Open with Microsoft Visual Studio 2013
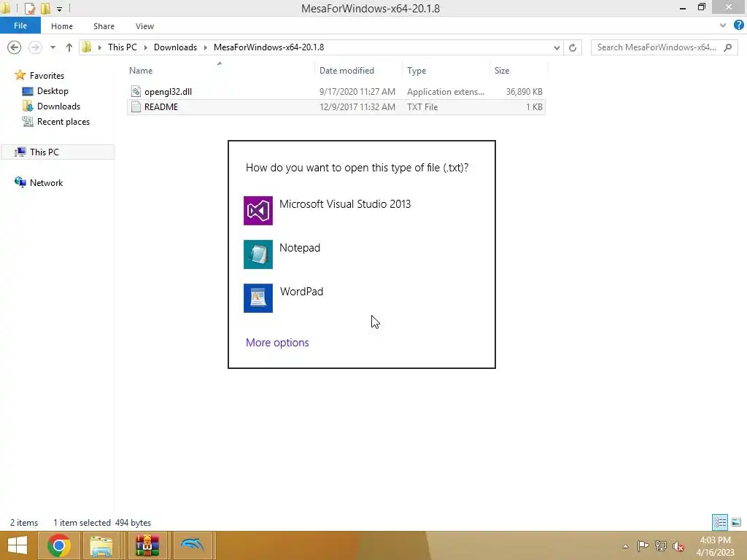The image size is (747, 560). pos(361,210)
